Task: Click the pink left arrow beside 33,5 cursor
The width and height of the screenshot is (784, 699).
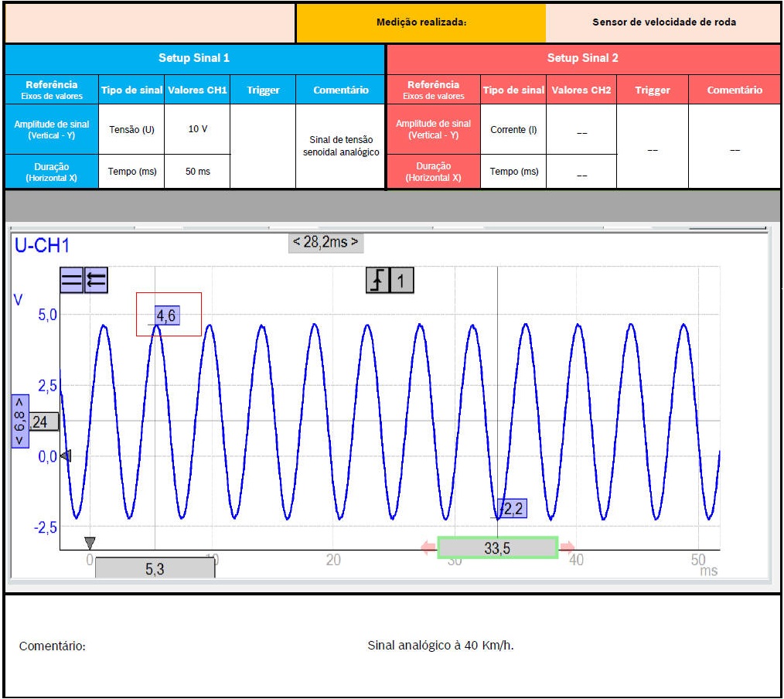Action: [x=428, y=547]
